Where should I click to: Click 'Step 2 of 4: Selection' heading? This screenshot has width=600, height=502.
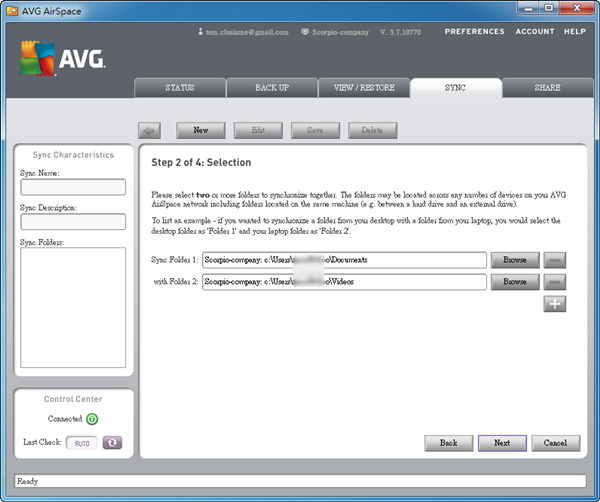coord(201,162)
